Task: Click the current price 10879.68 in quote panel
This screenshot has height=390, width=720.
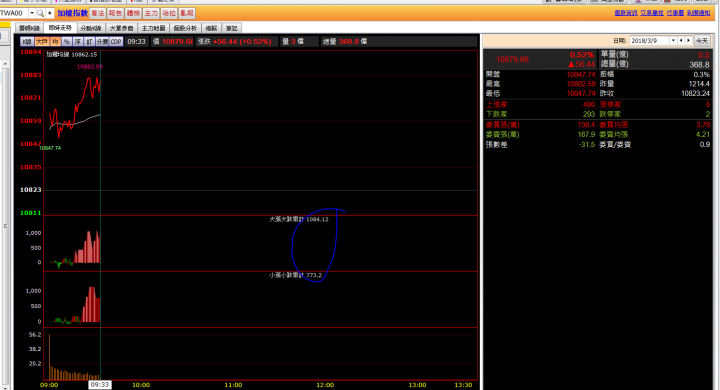Action: click(512, 59)
